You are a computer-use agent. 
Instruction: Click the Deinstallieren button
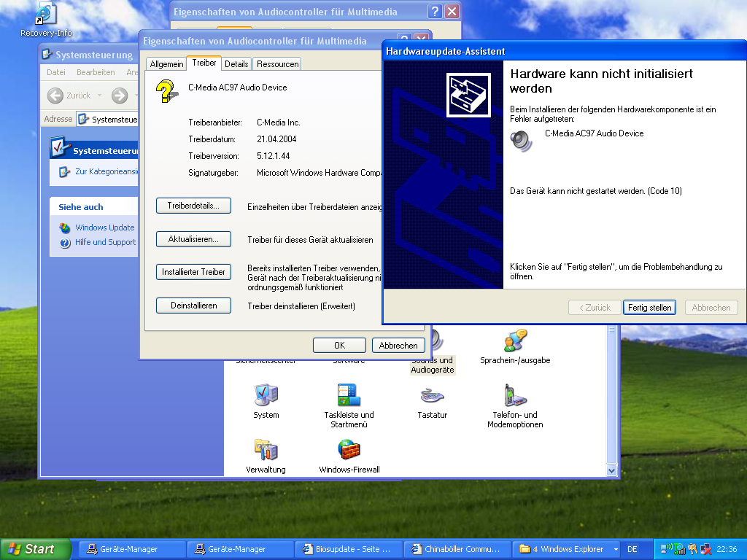tap(193, 306)
